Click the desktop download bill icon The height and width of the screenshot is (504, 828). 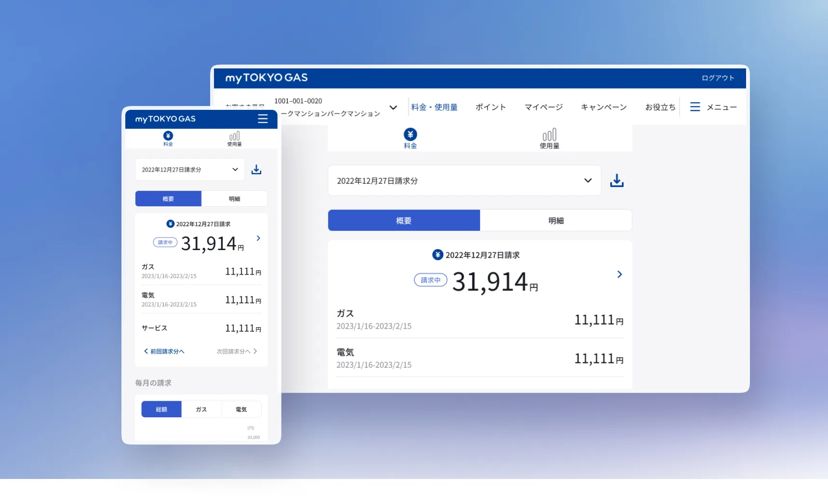616,181
